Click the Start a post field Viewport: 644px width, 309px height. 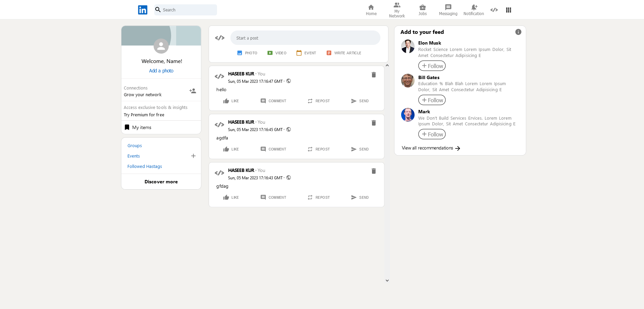(305, 38)
